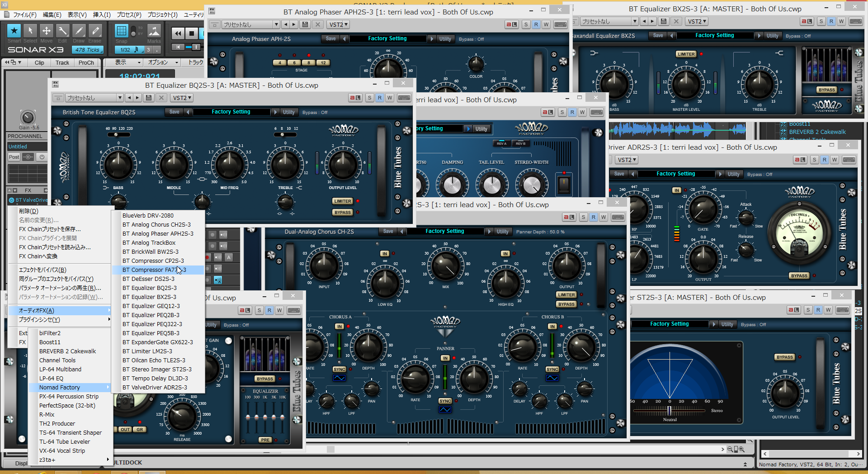The height and width of the screenshot is (474, 868).
Task: Click treble frequency selector slider in BQ2S
Action: point(286,134)
